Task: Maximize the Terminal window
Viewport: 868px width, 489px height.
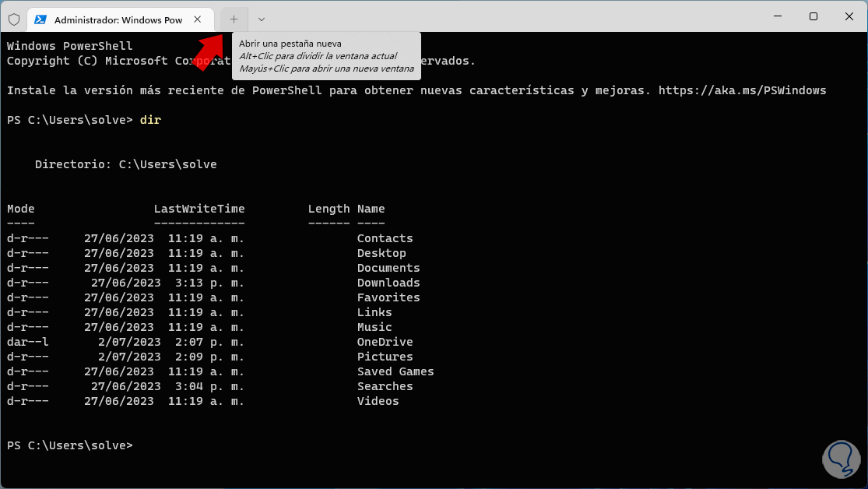Action: (814, 16)
